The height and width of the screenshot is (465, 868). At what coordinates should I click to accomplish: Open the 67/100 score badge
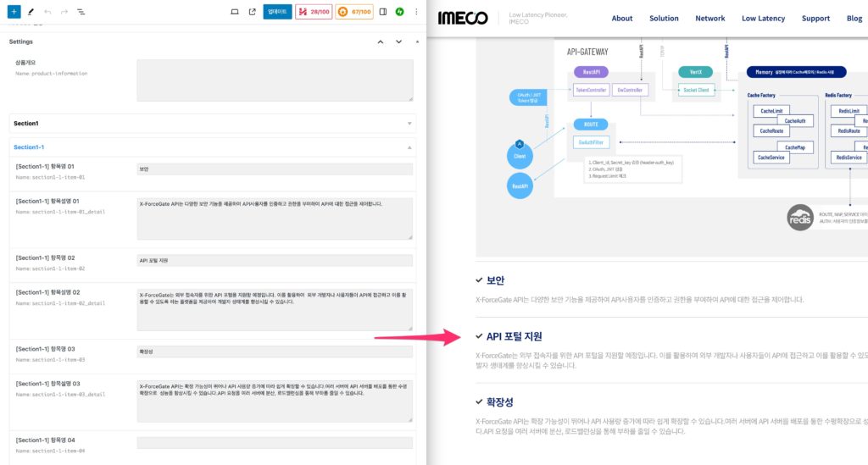point(354,12)
